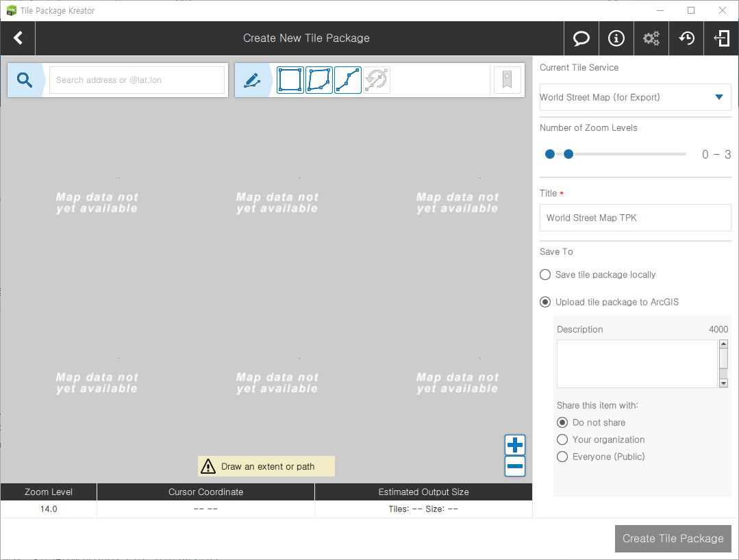This screenshot has width=739, height=560.
Task: Click the Draw an extent or path warning
Action: tap(266, 466)
